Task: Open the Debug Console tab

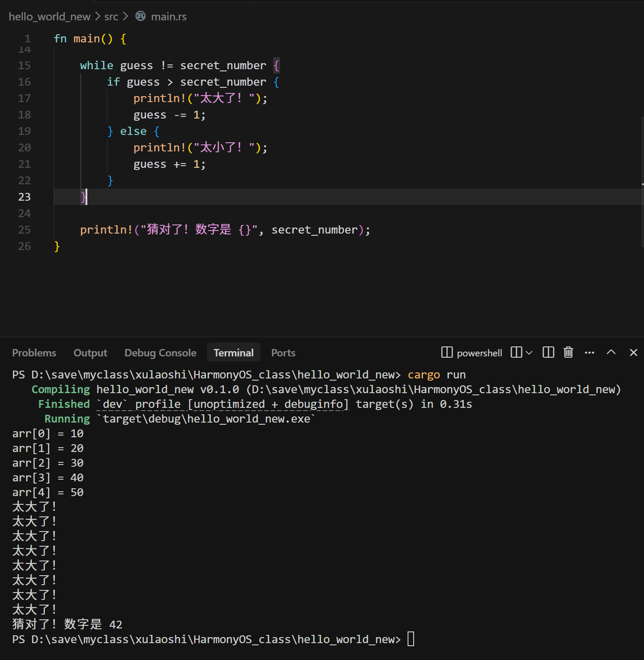Action: pyautogui.click(x=160, y=353)
